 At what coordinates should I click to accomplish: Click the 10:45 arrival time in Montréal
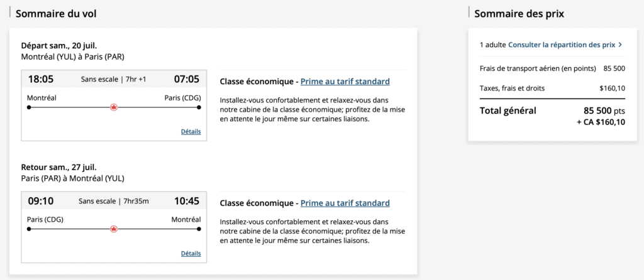click(186, 201)
